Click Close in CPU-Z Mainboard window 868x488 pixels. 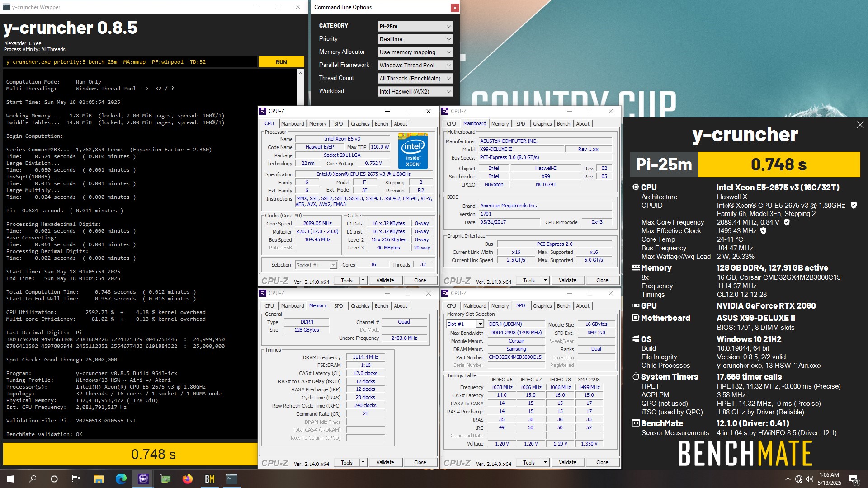602,280
